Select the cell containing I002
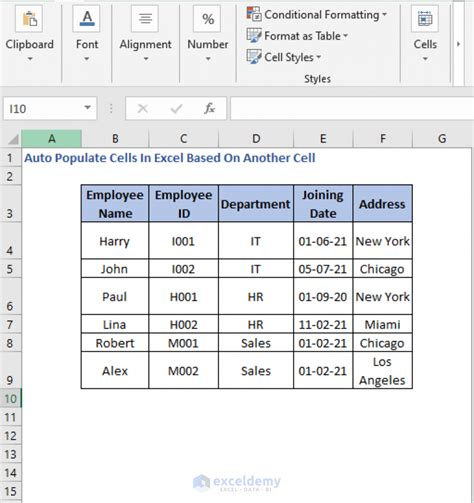 pos(184,268)
